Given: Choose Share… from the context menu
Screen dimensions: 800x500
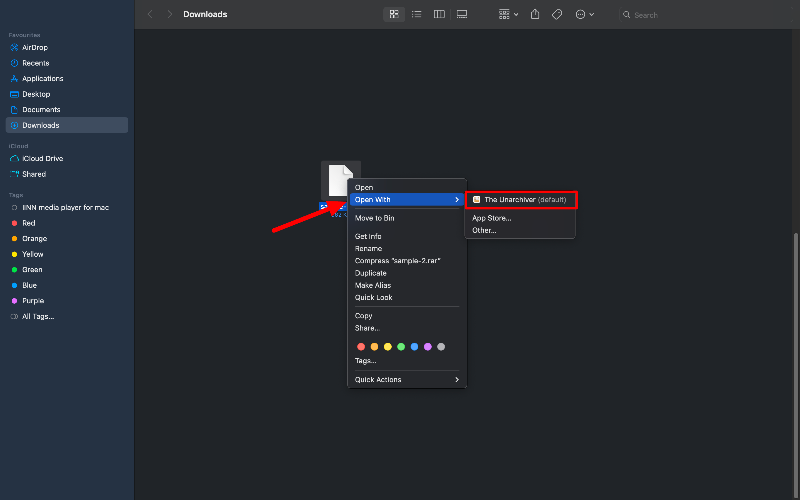Looking at the screenshot, I should pyautogui.click(x=407, y=328).
